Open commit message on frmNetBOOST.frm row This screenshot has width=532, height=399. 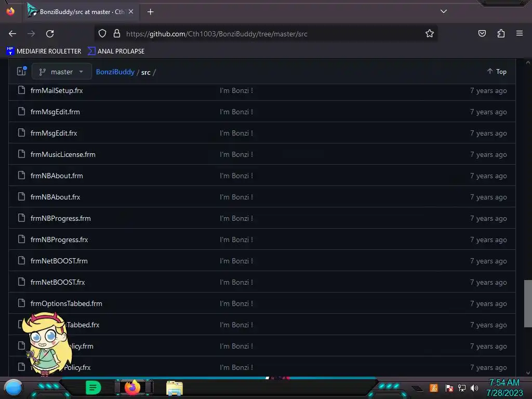coord(236,261)
